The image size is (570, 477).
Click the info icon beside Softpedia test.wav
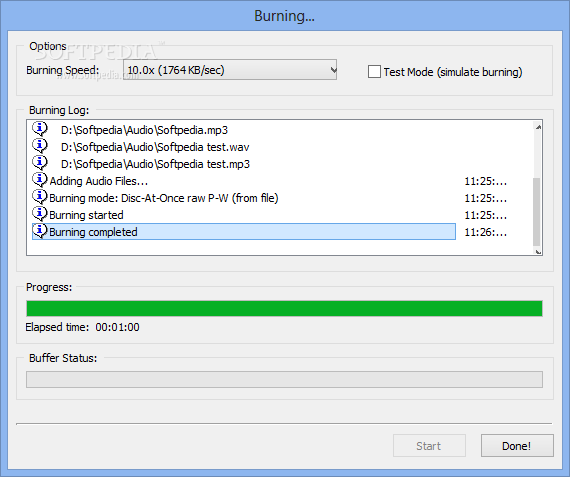(x=40, y=146)
